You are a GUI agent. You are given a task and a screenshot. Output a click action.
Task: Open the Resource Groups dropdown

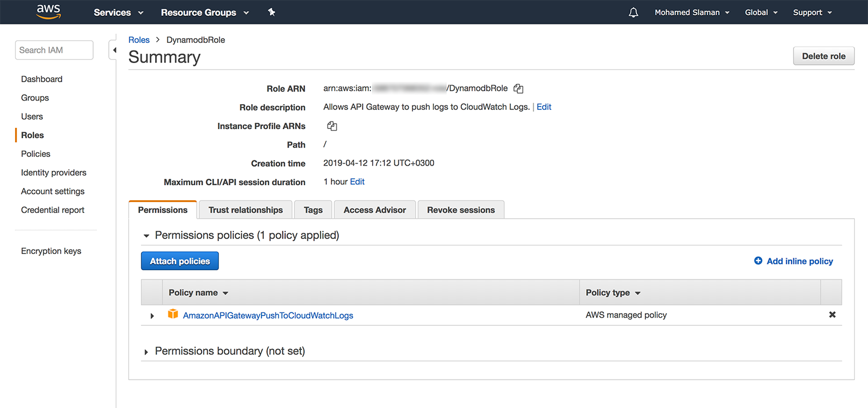pos(205,12)
